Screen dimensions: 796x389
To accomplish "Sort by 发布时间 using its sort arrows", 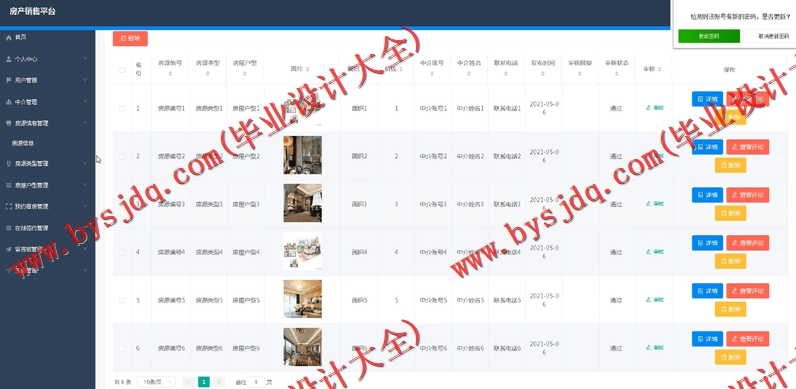I will [x=543, y=74].
